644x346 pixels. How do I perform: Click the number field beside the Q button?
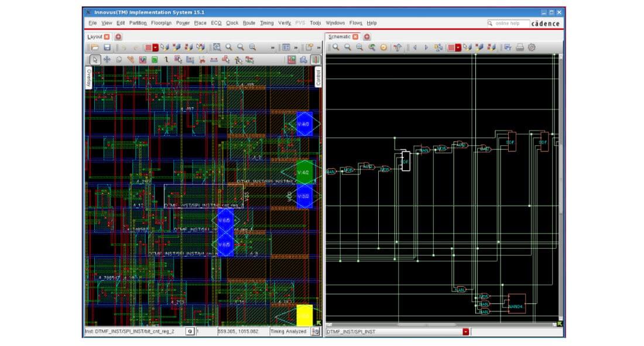coord(206,331)
